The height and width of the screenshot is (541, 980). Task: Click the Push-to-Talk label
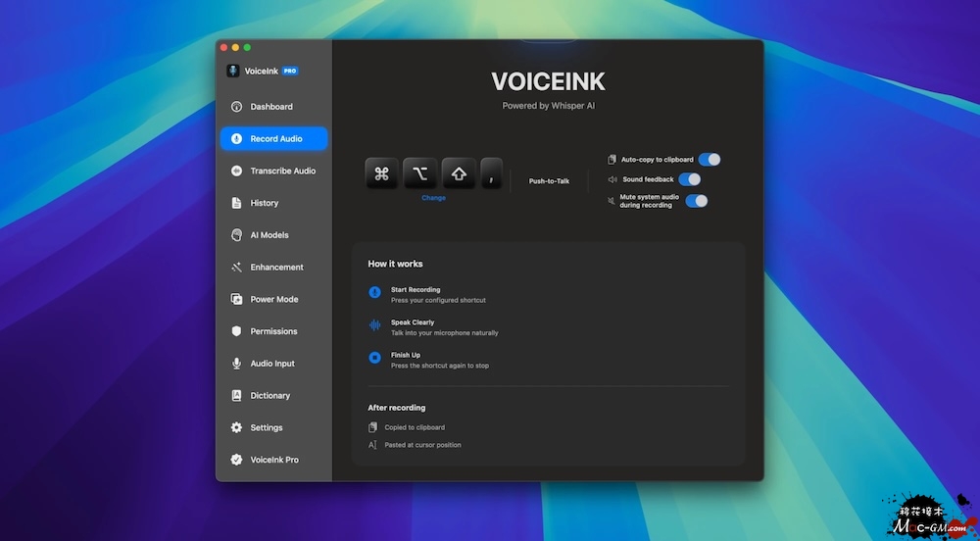pyautogui.click(x=549, y=181)
